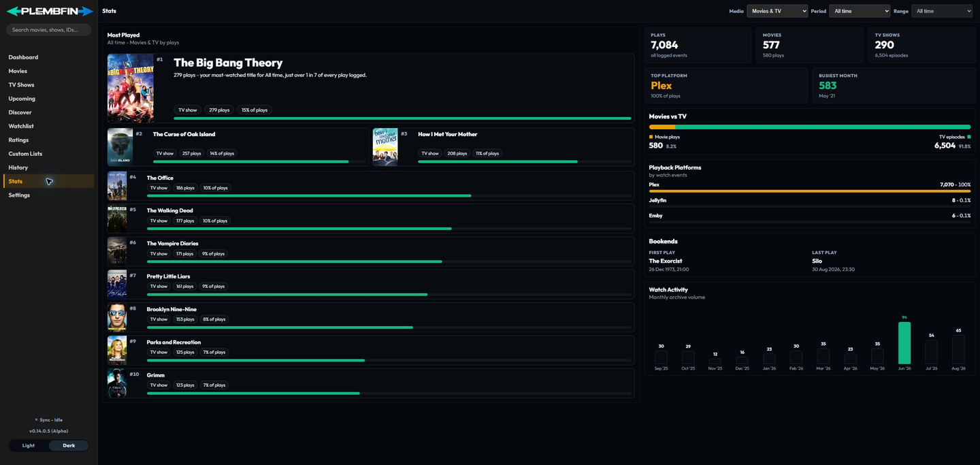
Task: Open The Curse of Oak Island poster
Action: coord(120,147)
